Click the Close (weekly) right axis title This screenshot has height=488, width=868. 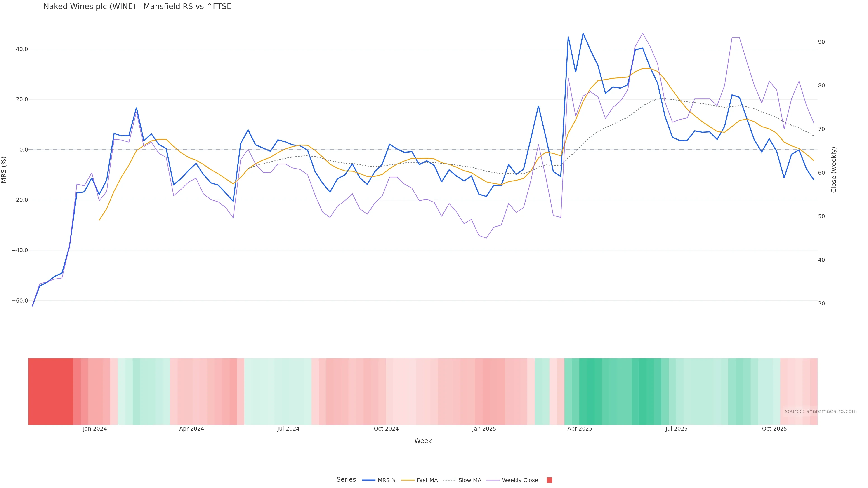pyautogui.click(x=834, y=170)
